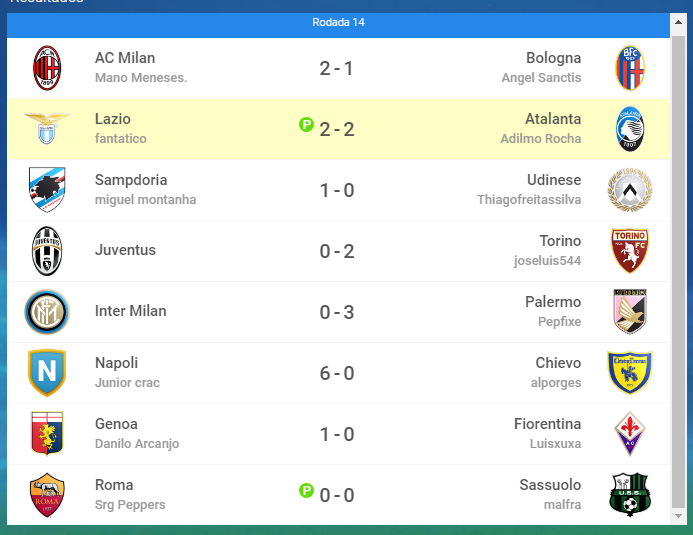693x535 pixels.
Task: Click the scrollbar down arrow
Action: pyautogui.click(x=678, y=516)
